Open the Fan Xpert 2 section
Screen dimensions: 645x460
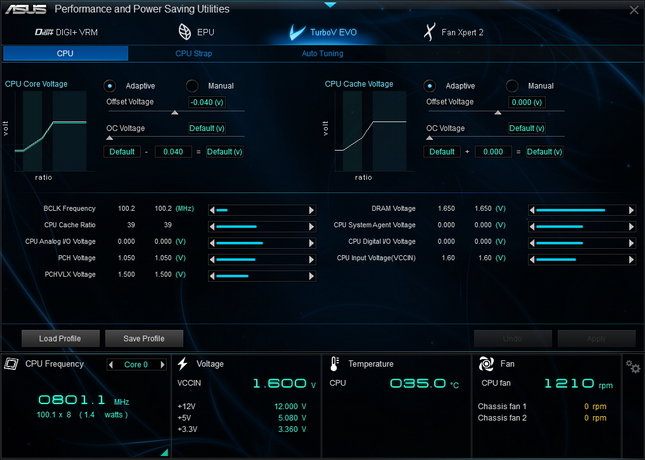click(x=454, y=32)
